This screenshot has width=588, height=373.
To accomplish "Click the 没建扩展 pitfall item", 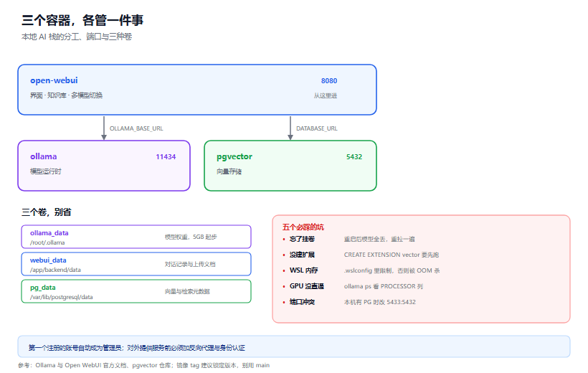I will tap(302, 255).
